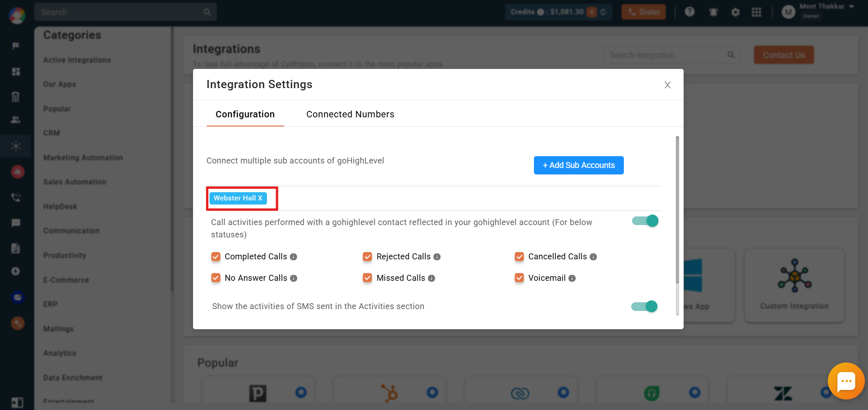Open dashboard grid icon in sidebar
This screenshot has height=410, width=868.
click(16, 71)
